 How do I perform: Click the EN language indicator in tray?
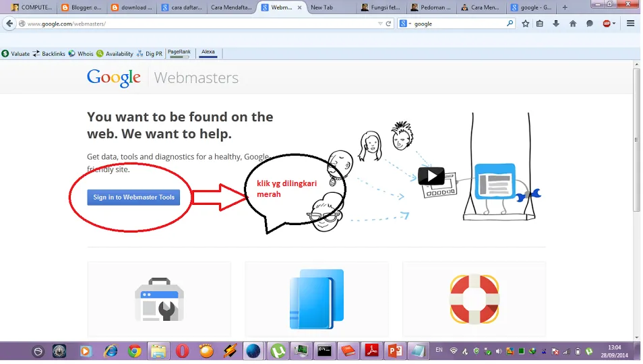[x=439, y=350]
